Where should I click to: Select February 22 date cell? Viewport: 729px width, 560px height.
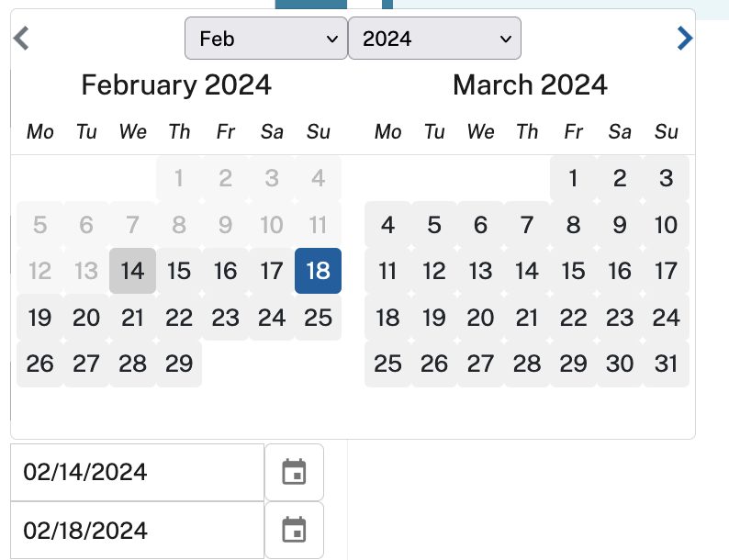pyautogui.click(x=179, y=318)
